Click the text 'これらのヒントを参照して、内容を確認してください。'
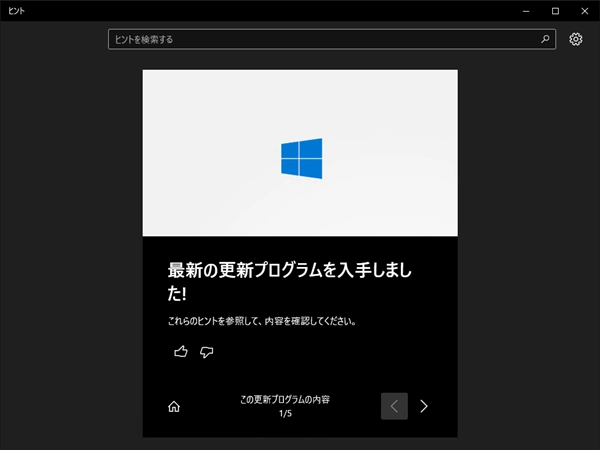Image resolution: width=600 pixels, height=450 pixels. [x=262, y=321]
